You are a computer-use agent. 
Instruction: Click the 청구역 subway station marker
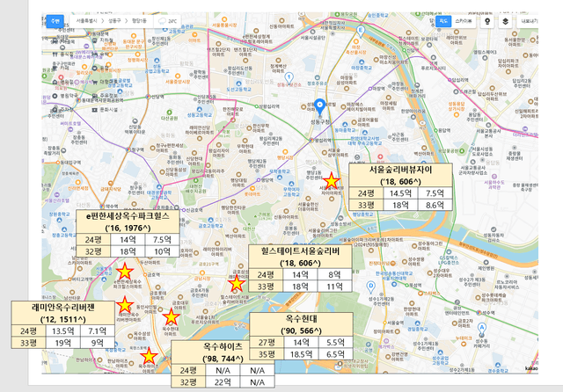click(x=128, y=149)
